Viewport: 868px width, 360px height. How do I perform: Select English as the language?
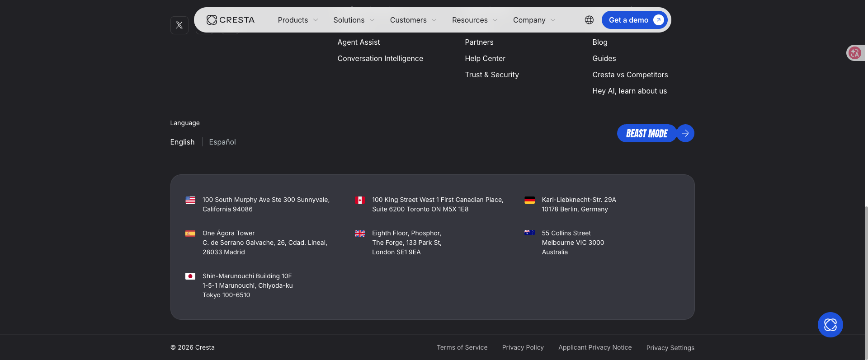182,142
